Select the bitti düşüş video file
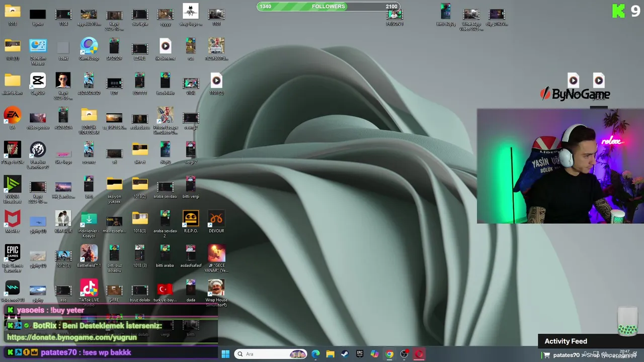The width and height of the screenshot is (644, 362). click(x=446, y=15)
